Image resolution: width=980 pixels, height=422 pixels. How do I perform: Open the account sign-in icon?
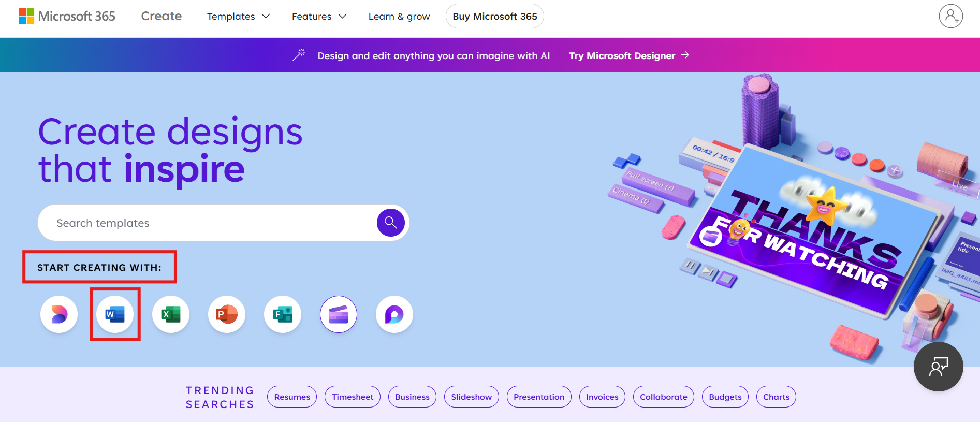click(x=951, y=16)
